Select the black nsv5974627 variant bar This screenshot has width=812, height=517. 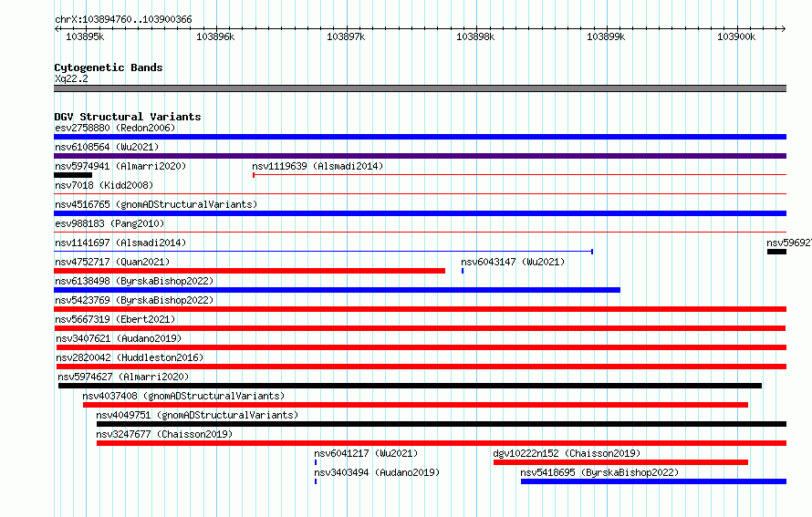(x=411, y=386)
